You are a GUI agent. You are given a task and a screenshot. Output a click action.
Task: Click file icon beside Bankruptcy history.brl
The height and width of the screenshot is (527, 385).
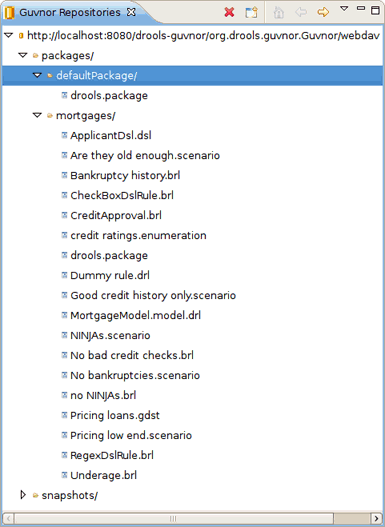tap(64, 175)
